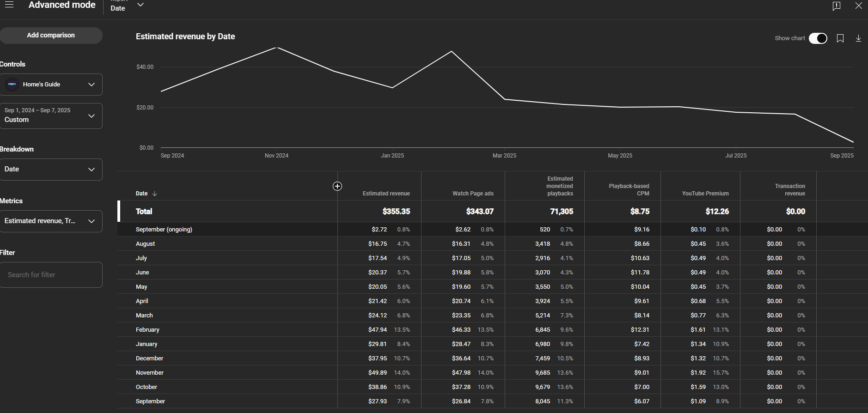Sort by Estimated monetized playbacks header
868x413 pixels.
(560, 186)
